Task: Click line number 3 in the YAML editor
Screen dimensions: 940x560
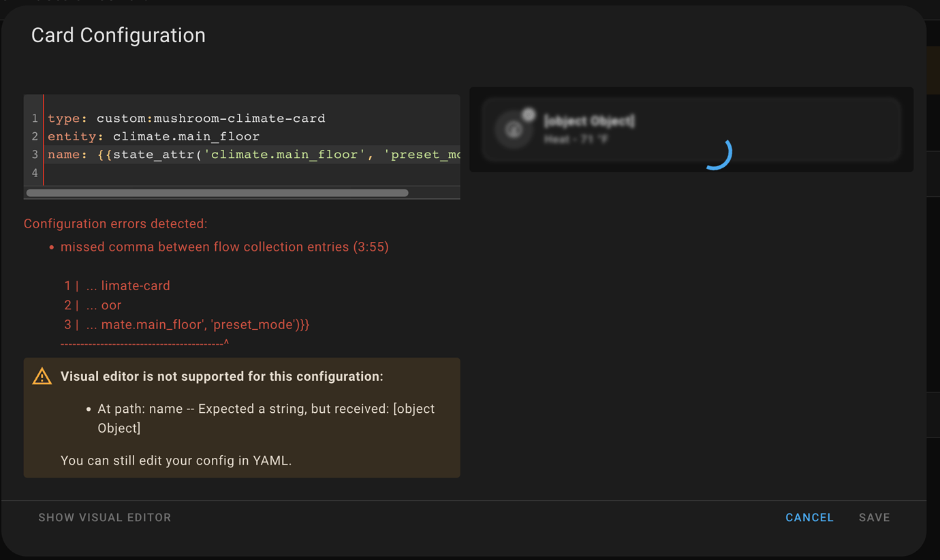Action: click(x=34, y=154)
